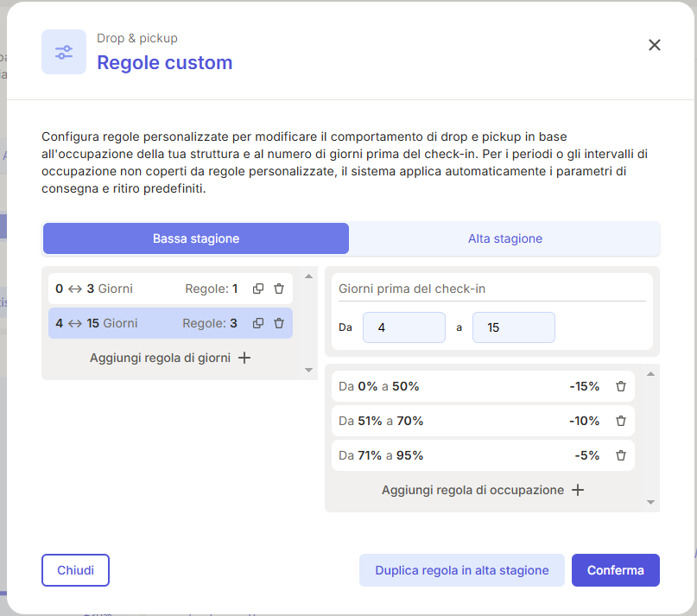
Task: Select the Bassa stagione tab
Action: (195, 238)
